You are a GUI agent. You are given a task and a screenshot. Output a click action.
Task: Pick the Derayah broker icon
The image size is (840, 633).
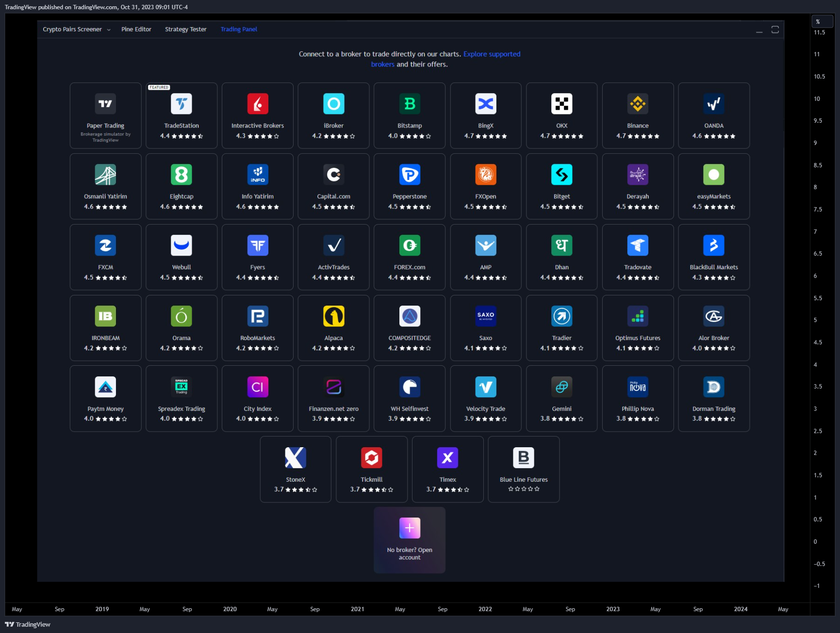click(638, 175)
